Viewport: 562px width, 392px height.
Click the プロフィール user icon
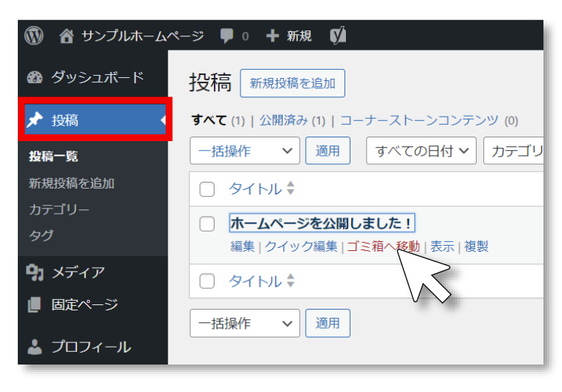[x=34, y=347]
